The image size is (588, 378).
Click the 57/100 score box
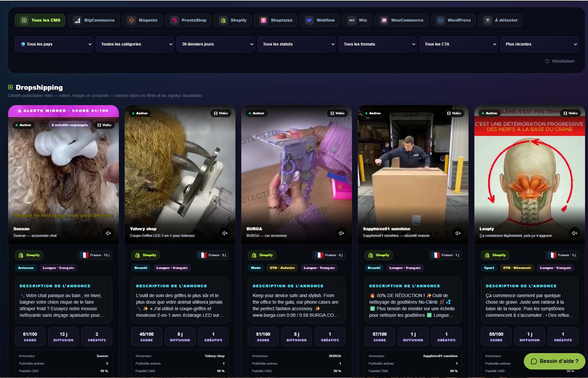(x=380, y=337)
